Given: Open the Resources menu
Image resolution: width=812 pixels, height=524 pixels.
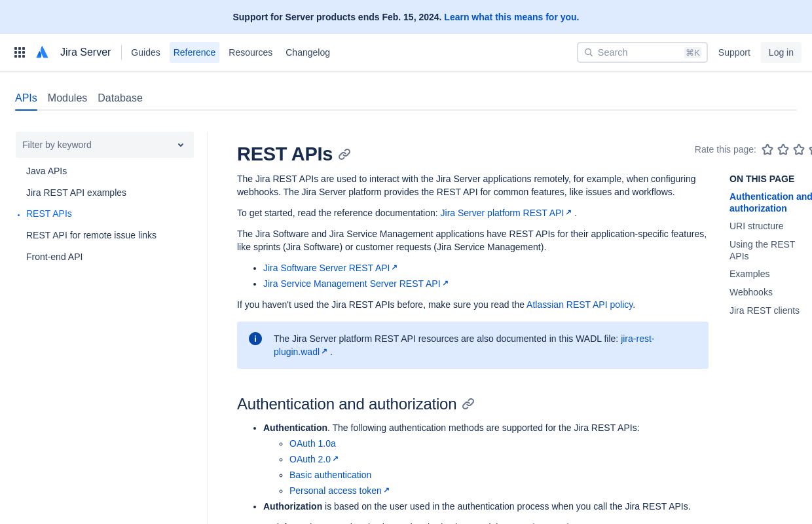Looking at the screenshot, I should (250, 52).
